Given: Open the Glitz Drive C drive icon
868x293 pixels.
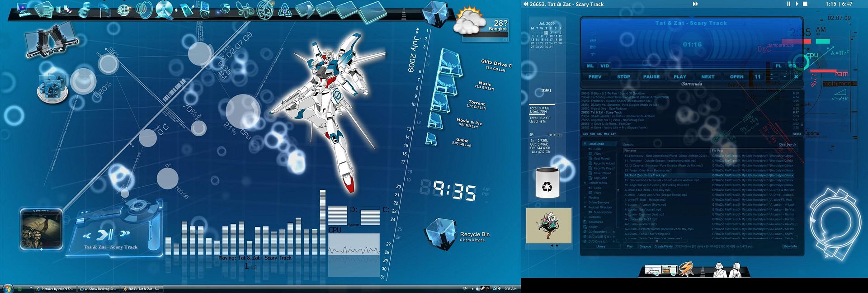Looking at the screenshot, I should [450, 64].
